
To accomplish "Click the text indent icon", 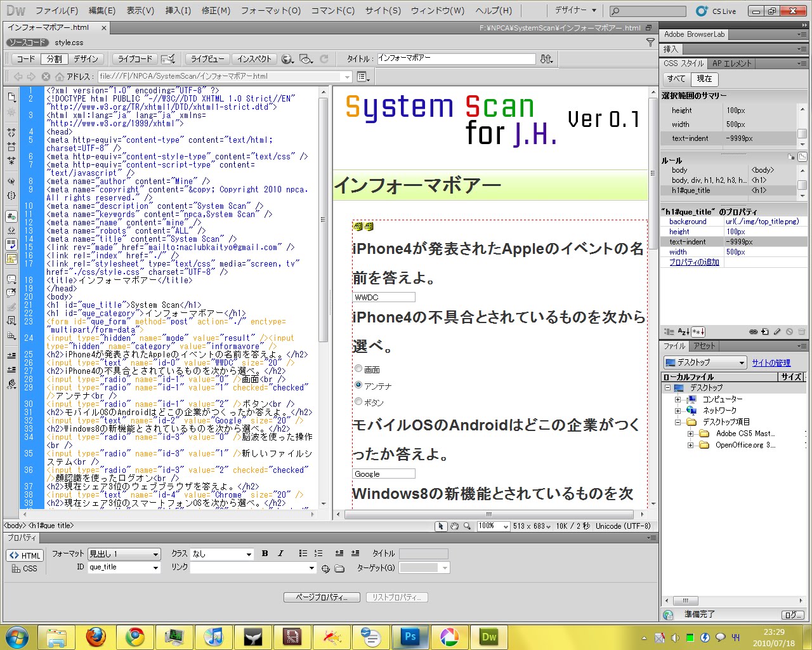I will tap(355, 554).
